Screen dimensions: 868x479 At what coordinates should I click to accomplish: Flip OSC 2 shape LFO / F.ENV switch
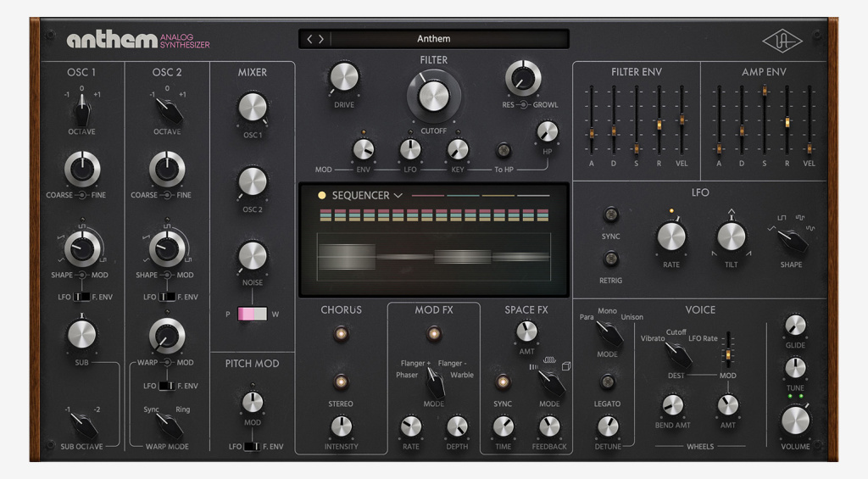pyautogui.click(x=167, y=297)
